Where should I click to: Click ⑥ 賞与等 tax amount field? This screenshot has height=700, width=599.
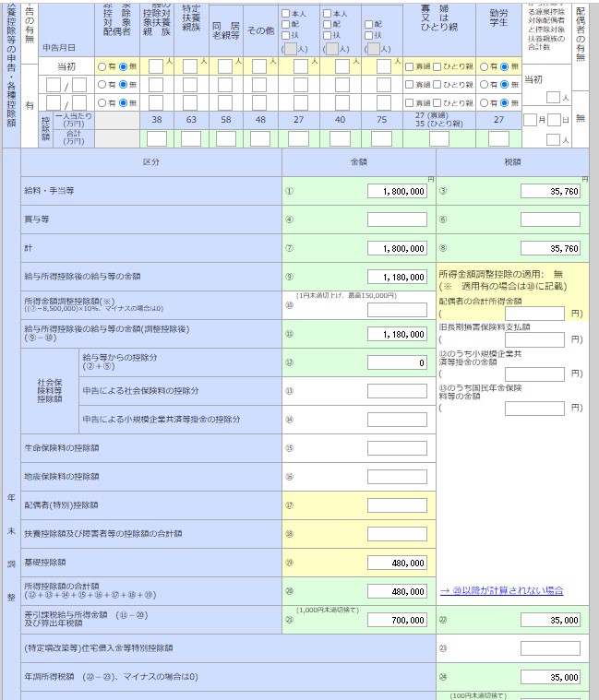pos(550,219)
